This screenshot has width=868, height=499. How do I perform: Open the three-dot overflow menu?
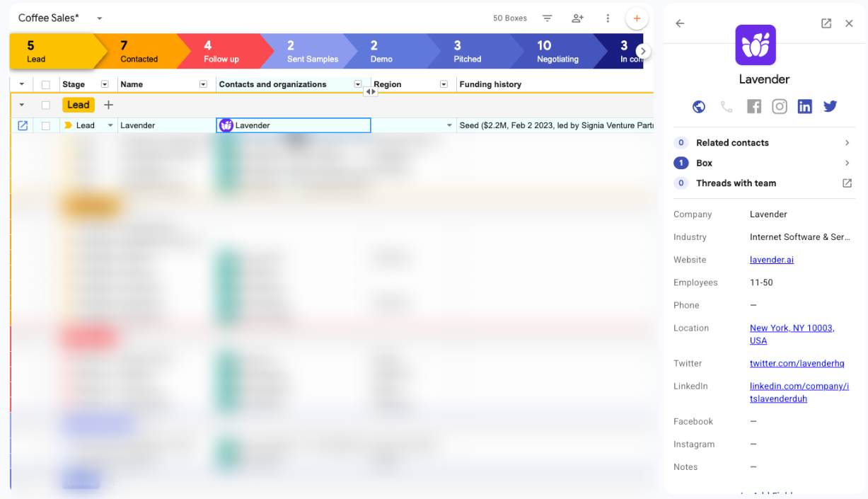[x=608, y=18]
